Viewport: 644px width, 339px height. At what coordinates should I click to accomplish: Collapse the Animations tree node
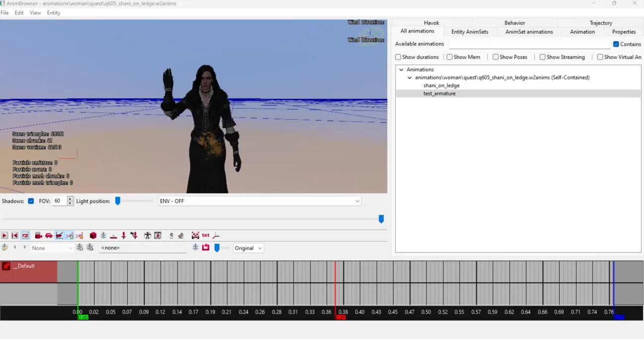[401, 69]
